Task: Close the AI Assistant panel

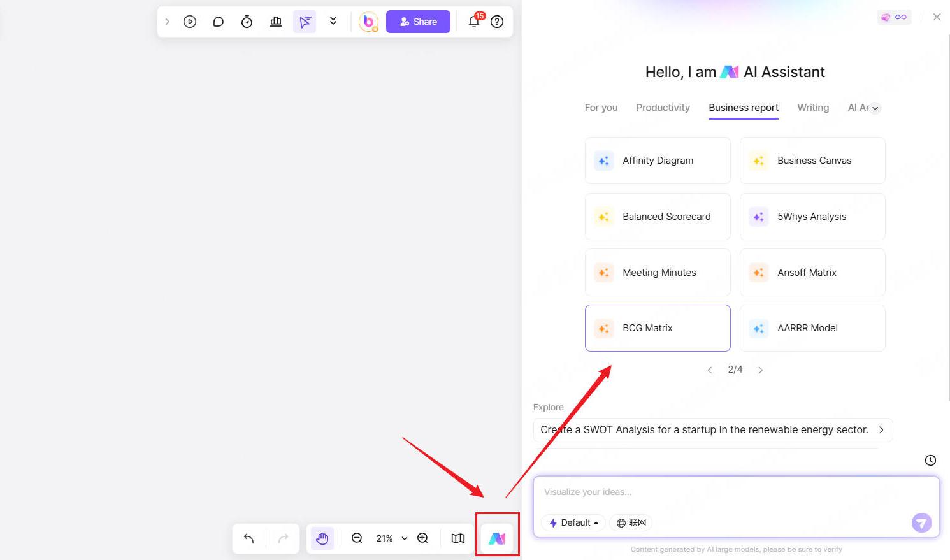Action: [x=937, y=17]
